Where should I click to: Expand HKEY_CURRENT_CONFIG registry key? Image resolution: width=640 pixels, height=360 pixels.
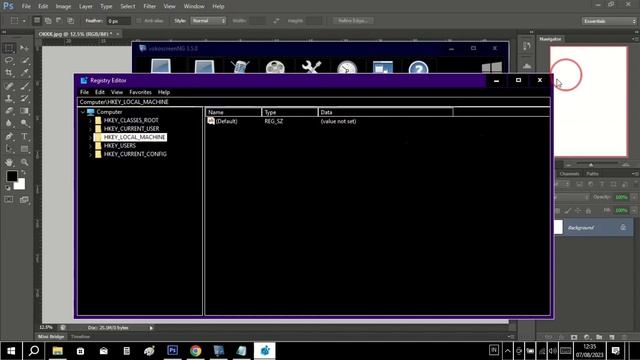(x=90, y=154)
